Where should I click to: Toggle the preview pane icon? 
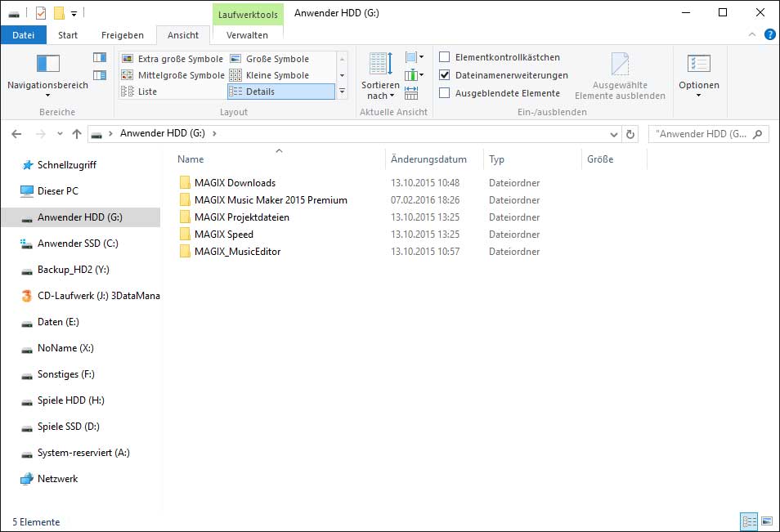100,57
